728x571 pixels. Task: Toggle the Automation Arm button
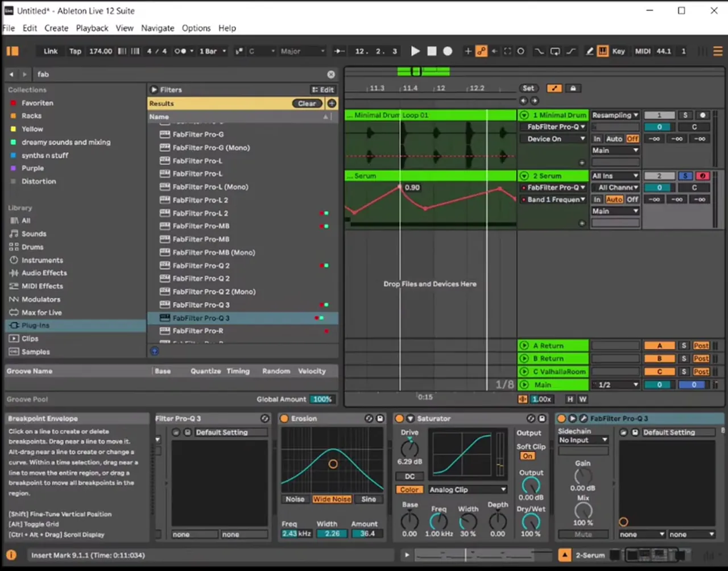481,51
